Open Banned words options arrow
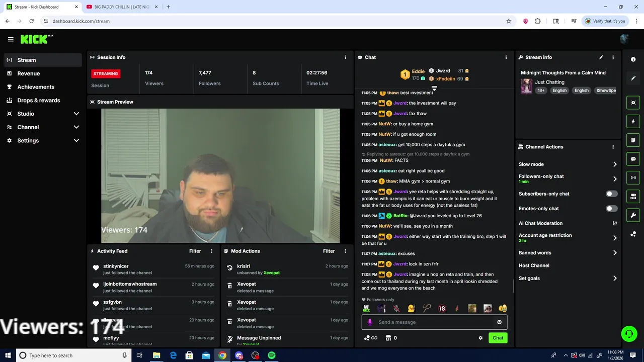 [615, 253]
